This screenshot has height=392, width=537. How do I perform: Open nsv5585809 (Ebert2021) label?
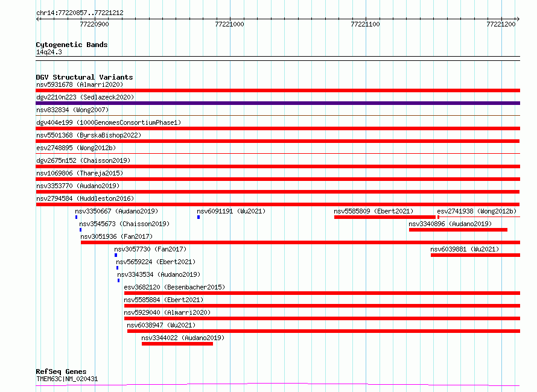point(373,211)
